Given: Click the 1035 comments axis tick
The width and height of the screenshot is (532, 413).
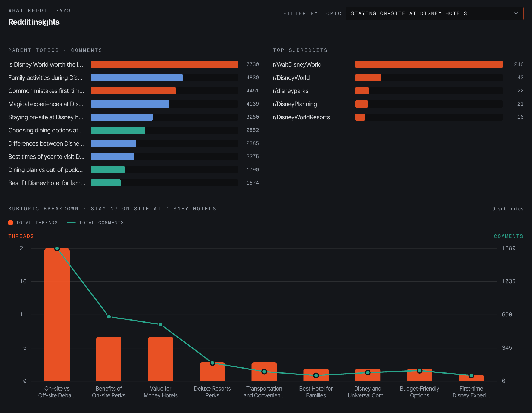Looking at the screenshot, I should [509, 281].
